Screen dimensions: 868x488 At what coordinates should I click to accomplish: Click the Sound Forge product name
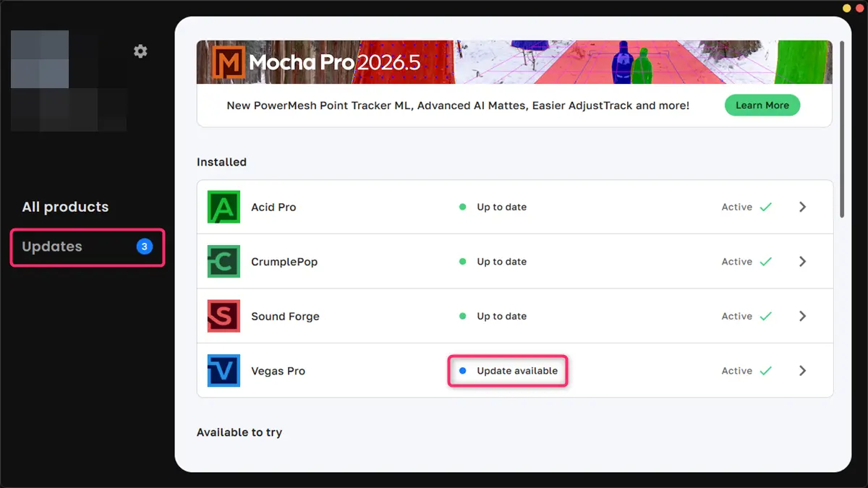(x=285, y=316)
